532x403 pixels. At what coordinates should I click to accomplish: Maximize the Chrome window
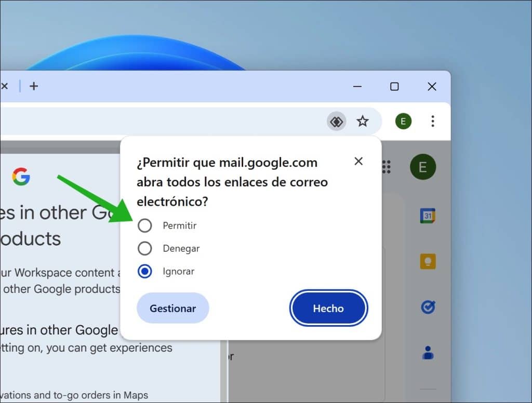pos(394,87)
